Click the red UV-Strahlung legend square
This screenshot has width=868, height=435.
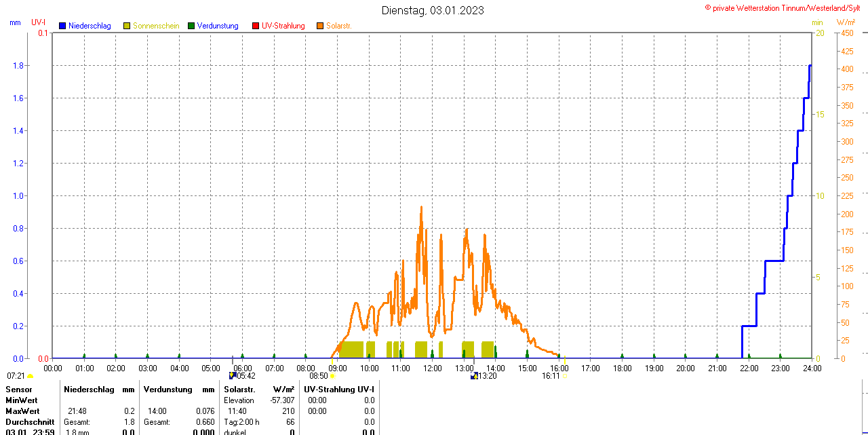pos(256,26)
